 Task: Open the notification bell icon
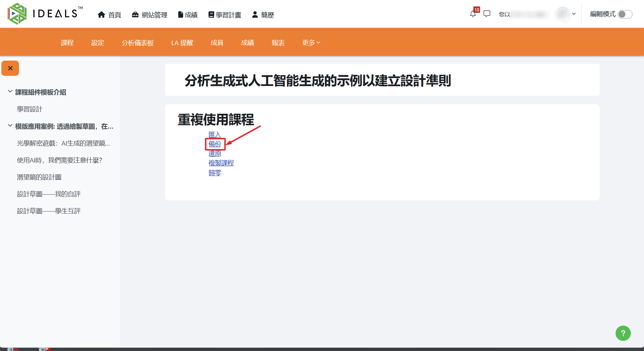[473, 14]
